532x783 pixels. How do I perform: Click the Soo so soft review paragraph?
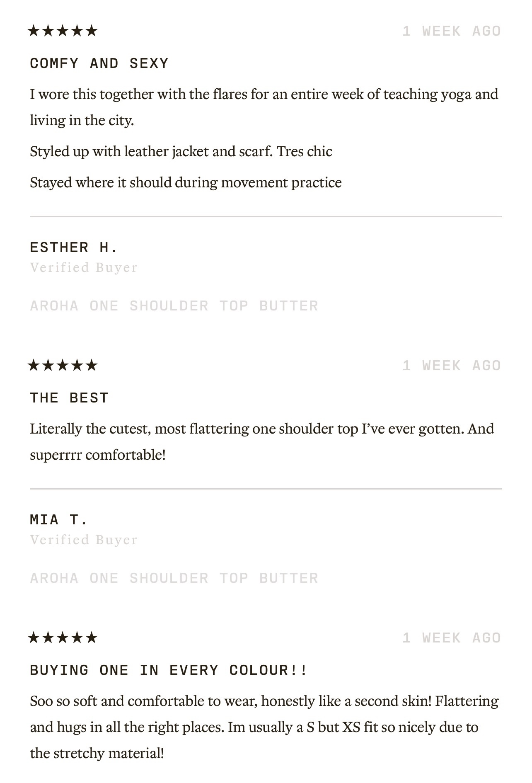(x=264, y=727)
